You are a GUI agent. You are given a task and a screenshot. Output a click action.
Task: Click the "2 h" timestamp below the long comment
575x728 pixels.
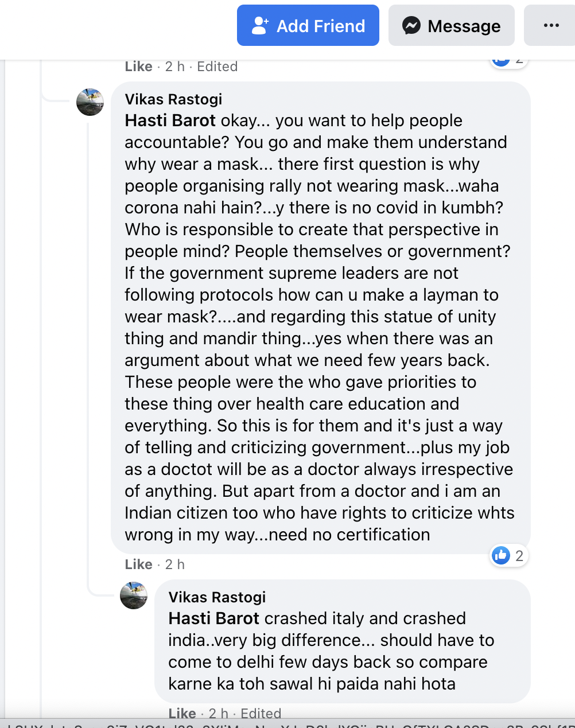point(175,565)
